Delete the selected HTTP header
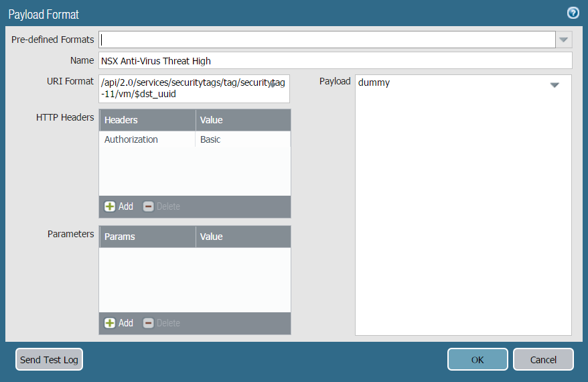 (x=161, y=206)
